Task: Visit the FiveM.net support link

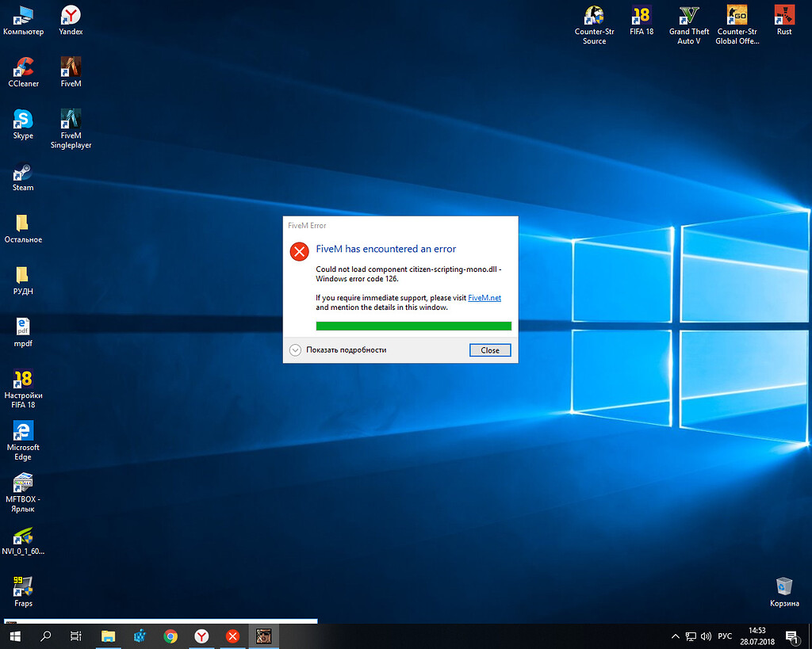Action: coord(485,297)
